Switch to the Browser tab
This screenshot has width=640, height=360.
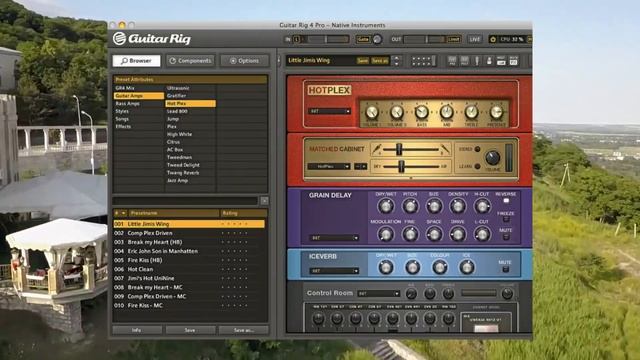[x=136, y=61]
